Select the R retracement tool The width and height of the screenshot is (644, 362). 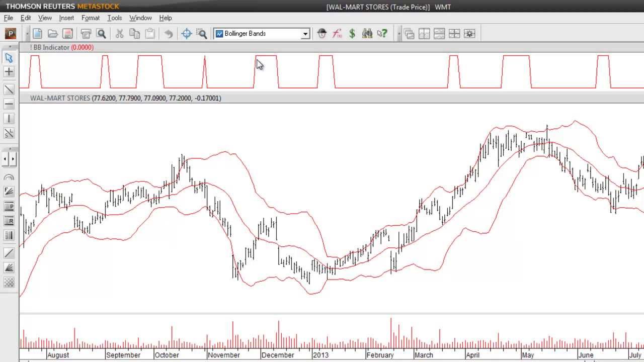tap(9, 221)
